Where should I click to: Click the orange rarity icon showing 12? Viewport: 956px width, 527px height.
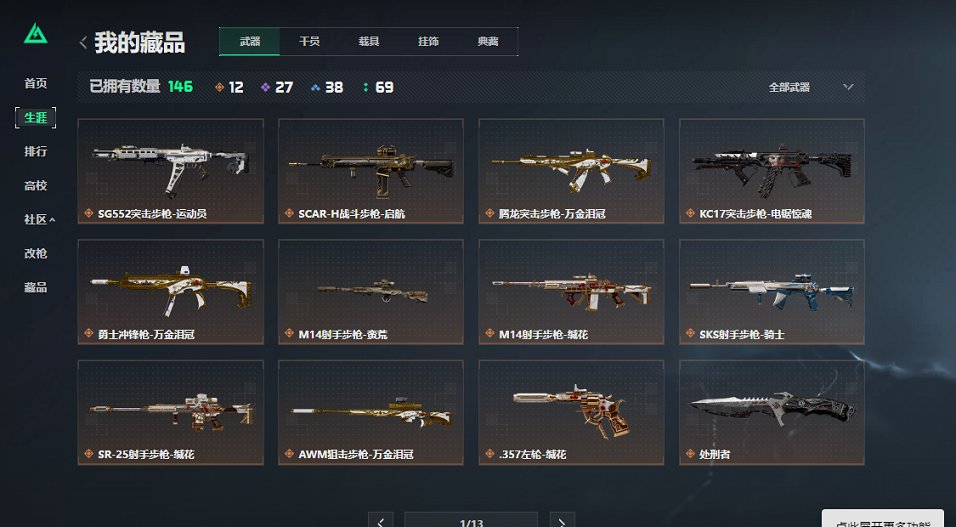[219, 87]
